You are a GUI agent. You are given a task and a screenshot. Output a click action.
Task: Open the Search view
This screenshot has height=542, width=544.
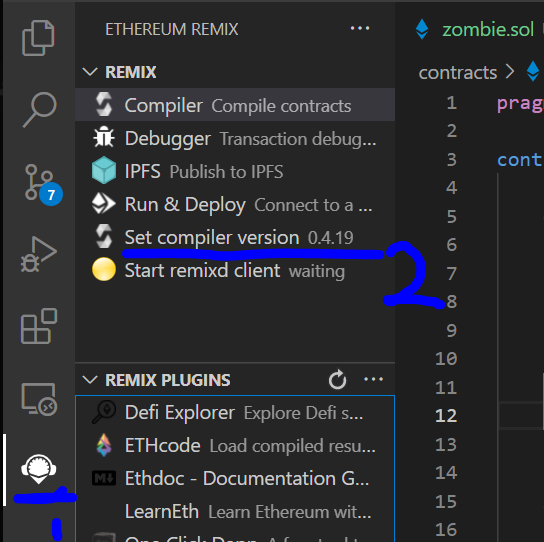point(39,110)
